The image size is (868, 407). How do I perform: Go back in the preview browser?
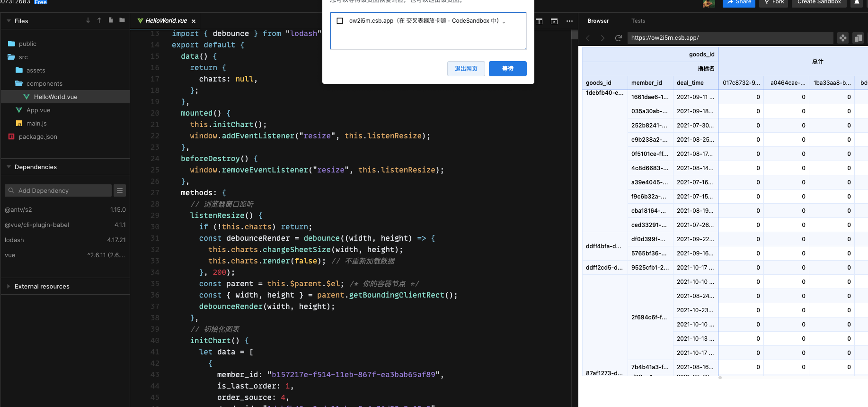click(x=588, y=38)
